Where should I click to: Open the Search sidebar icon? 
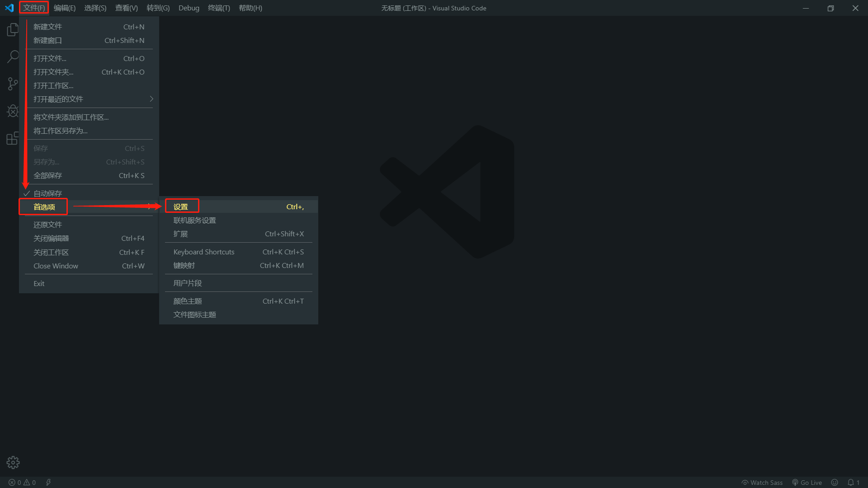13,57
